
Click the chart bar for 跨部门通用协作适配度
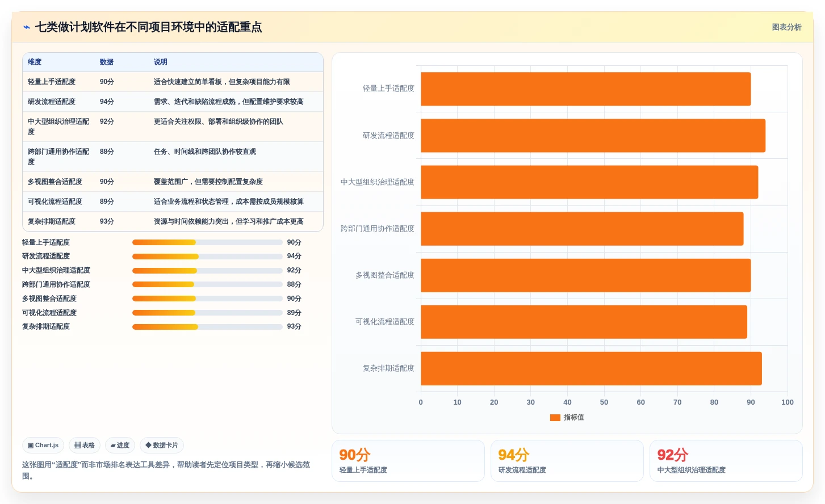(582, 229)
